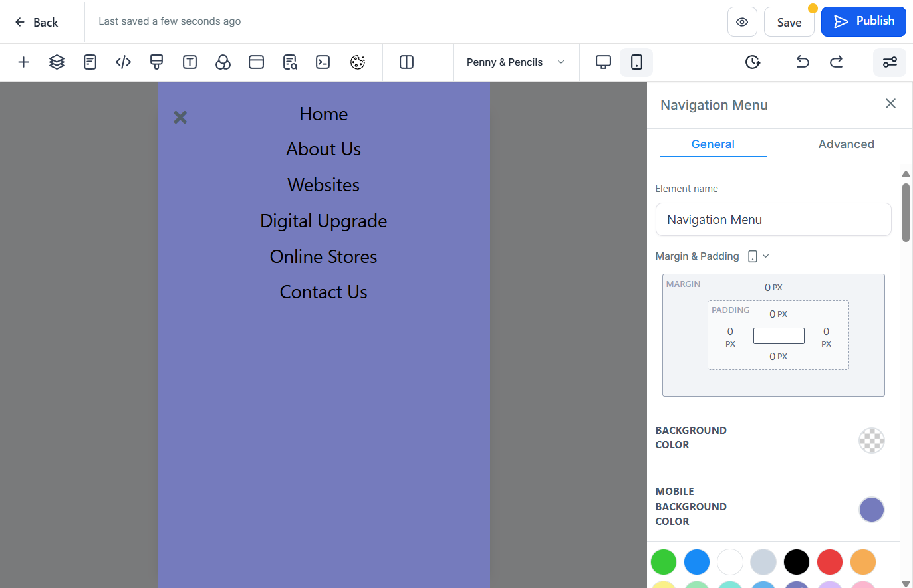Click the settings panel scrollbar thumb
The height and width of the screenshot is (588, 913).
coord(905,213)
